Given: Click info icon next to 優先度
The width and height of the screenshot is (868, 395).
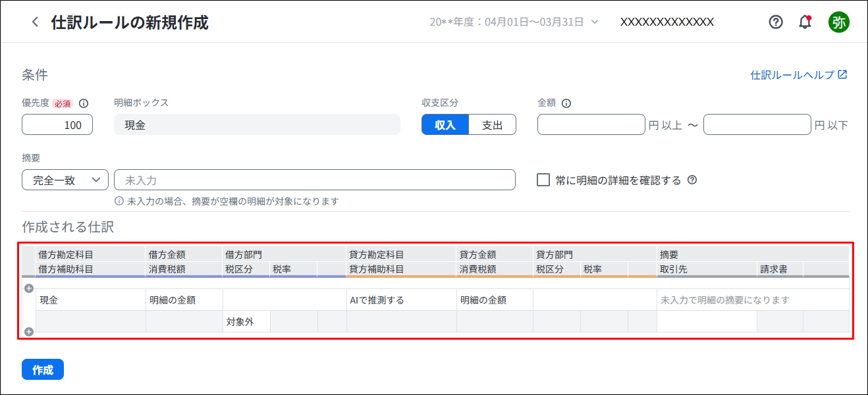Looking at the screenshot, I should pos(84,103).
